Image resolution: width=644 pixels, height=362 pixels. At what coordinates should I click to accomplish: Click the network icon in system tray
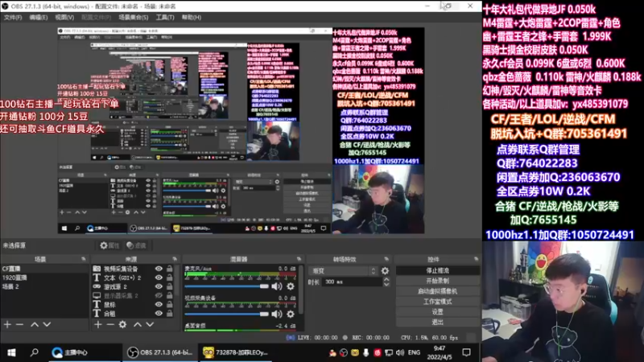[x=389, y=352]
